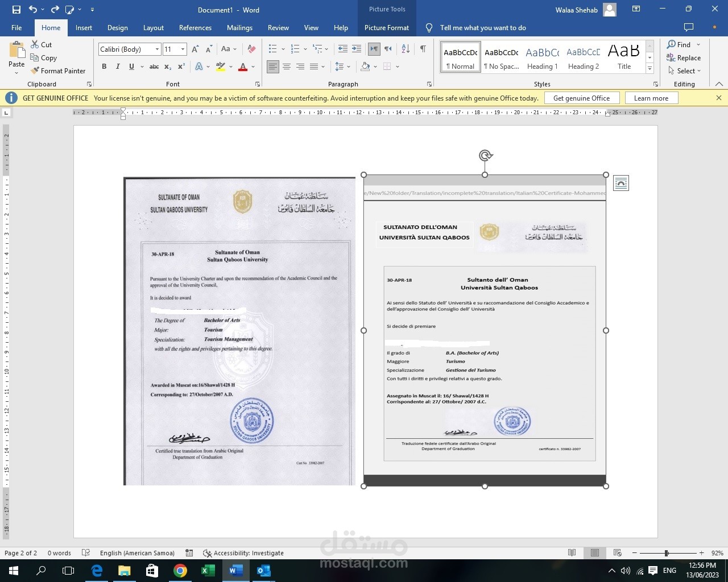Toggle italic formatting
728x582 pixels.
pos(118,66)
